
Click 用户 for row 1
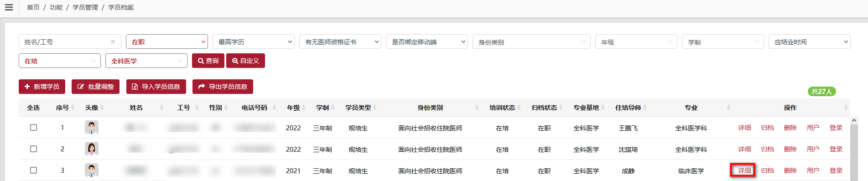[813, 128]
